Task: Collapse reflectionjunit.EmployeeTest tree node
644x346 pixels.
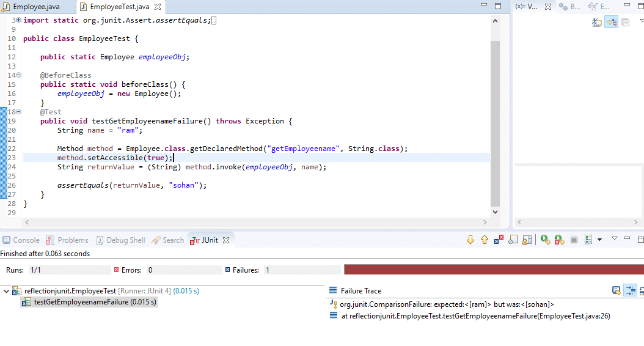Action: (7, 292)
